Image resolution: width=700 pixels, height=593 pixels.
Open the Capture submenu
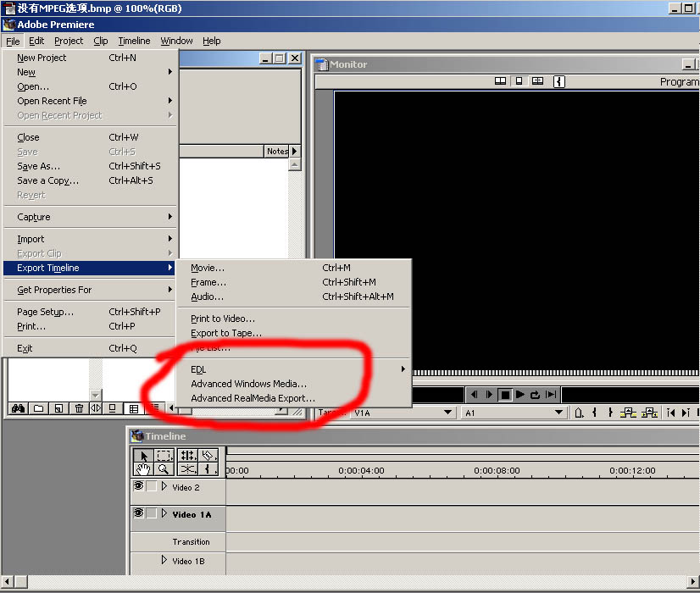tap(90, 217)
